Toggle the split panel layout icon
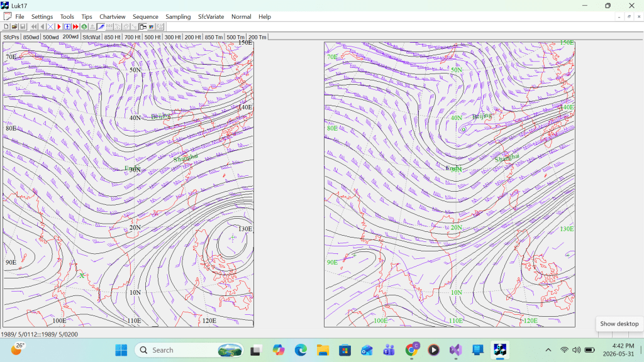 [143, 26]
